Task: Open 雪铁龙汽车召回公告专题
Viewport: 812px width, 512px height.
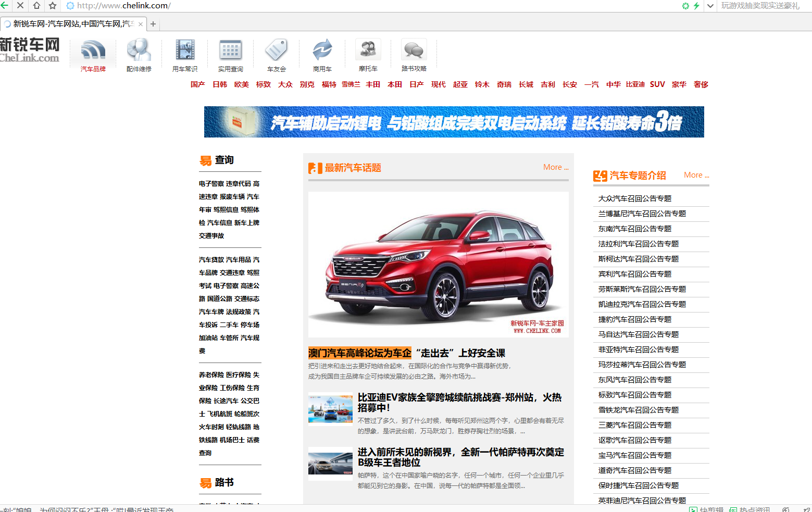Action: coord(639,410)
